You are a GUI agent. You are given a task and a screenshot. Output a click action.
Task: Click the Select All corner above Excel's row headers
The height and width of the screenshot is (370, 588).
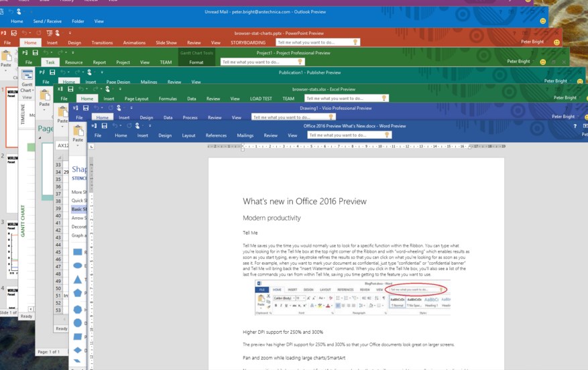(58, 157)
